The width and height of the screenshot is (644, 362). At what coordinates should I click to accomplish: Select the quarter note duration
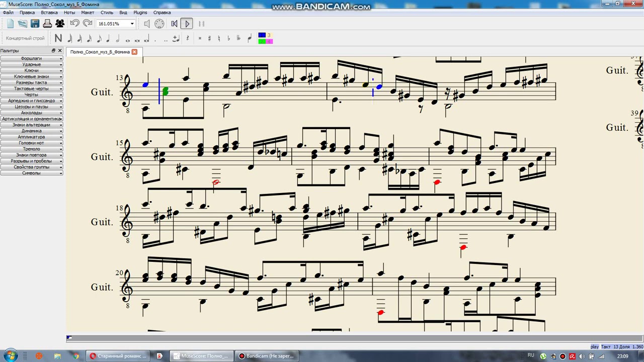pyautogui.click(x=108, y=38)
